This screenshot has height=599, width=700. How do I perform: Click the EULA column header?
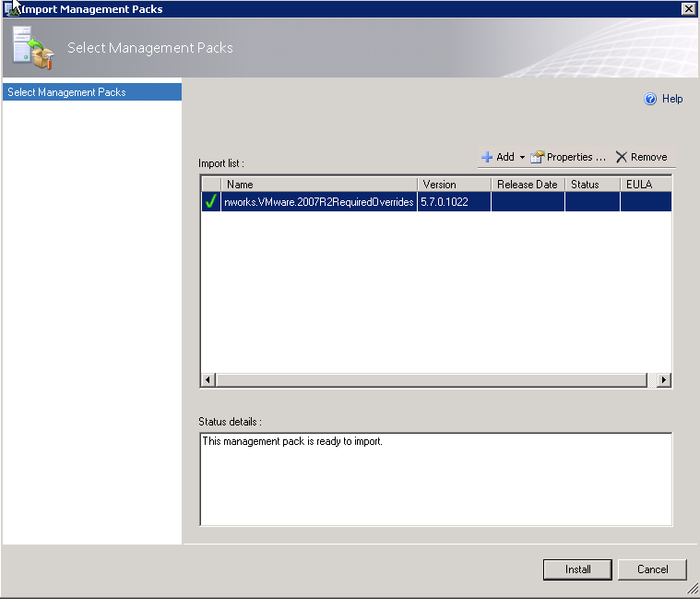pyautogui.click(x=646, y=184)
